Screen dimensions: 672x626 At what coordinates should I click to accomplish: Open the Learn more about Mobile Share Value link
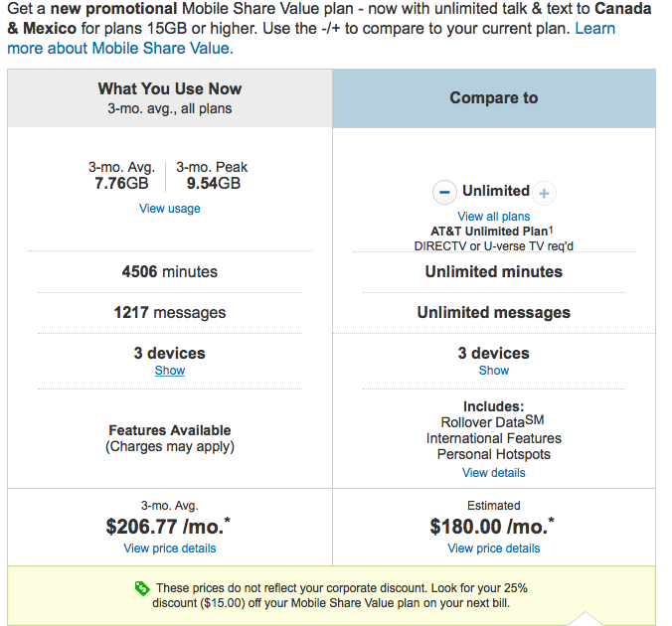[311, 38]
